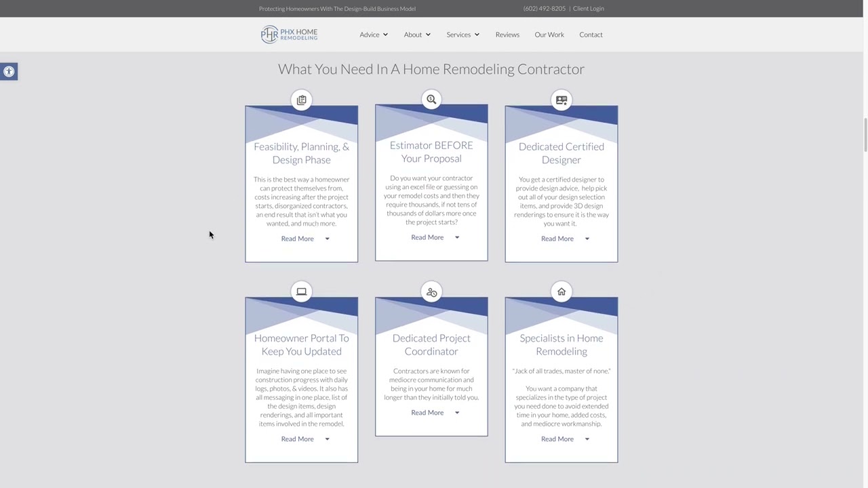868x488 pixels.
Task: Click the house icon above Specialists card
Action: click(561, 292)
